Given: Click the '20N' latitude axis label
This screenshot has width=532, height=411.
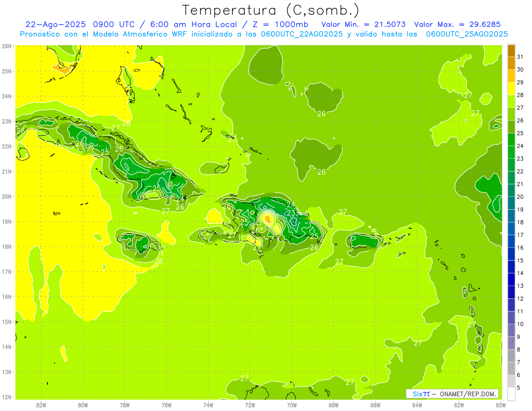Looking at the screenshot, I should tap(7, 196).
